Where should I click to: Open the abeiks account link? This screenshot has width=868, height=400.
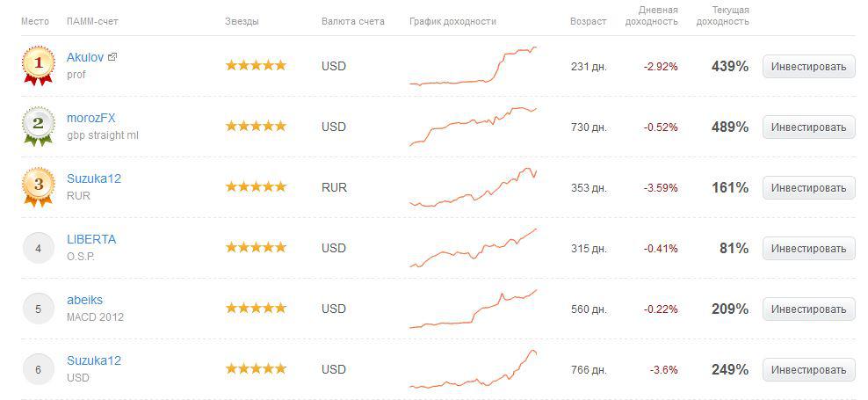tap(84, 300)
